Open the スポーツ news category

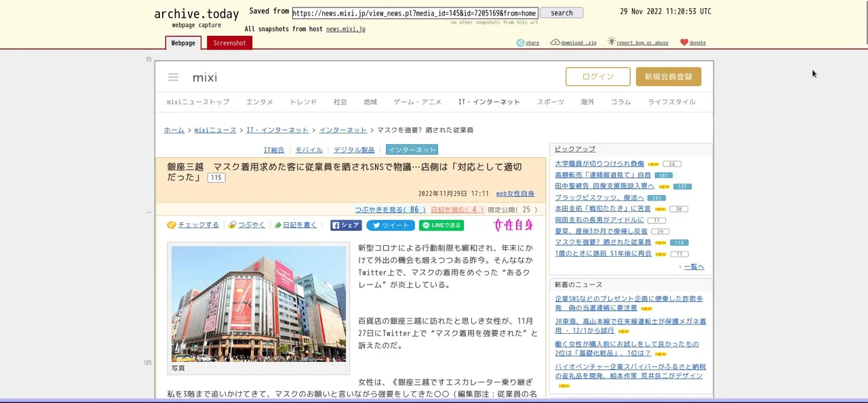[550, 102]
